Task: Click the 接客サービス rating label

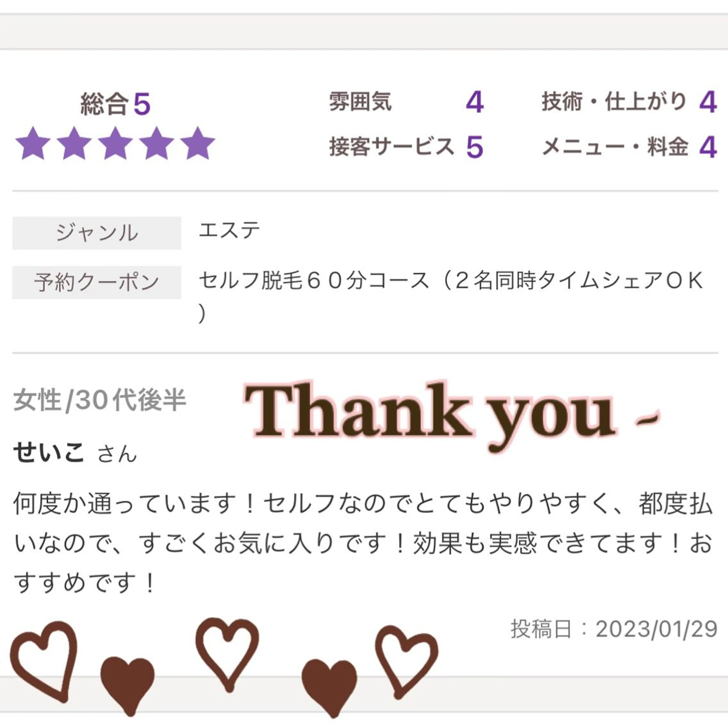Action: click(392, 147)
